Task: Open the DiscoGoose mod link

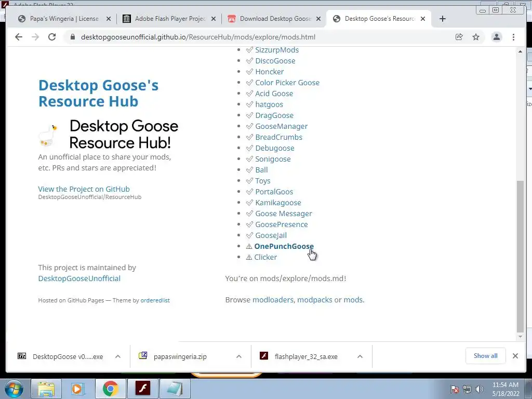Action: click(275, 61)
